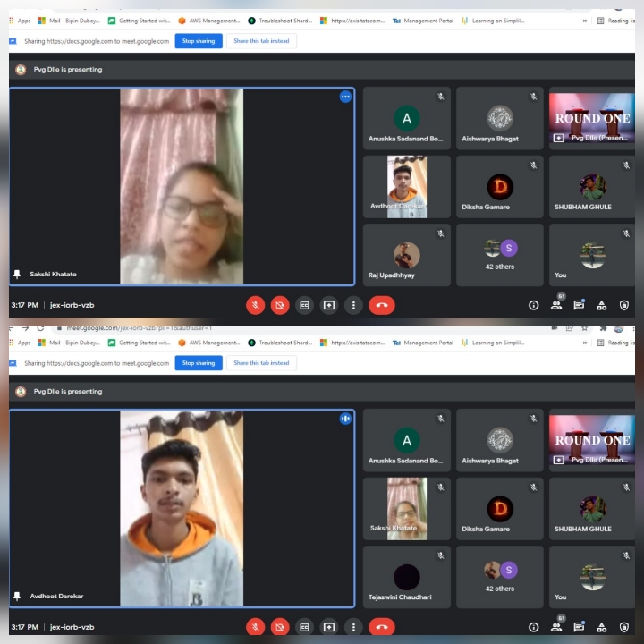Click Present now icon in the upper Meet toolbar

329,305
